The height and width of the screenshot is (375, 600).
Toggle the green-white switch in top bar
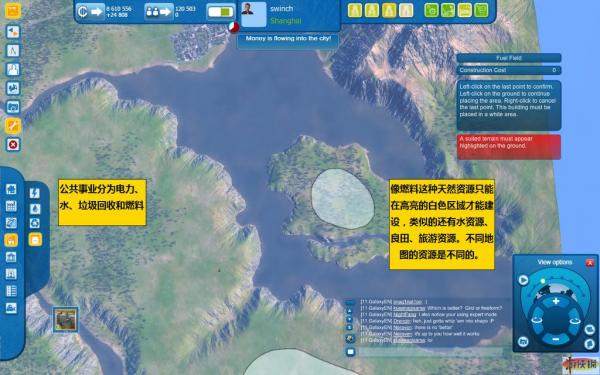pyautogui.click(x=221, y=12)
